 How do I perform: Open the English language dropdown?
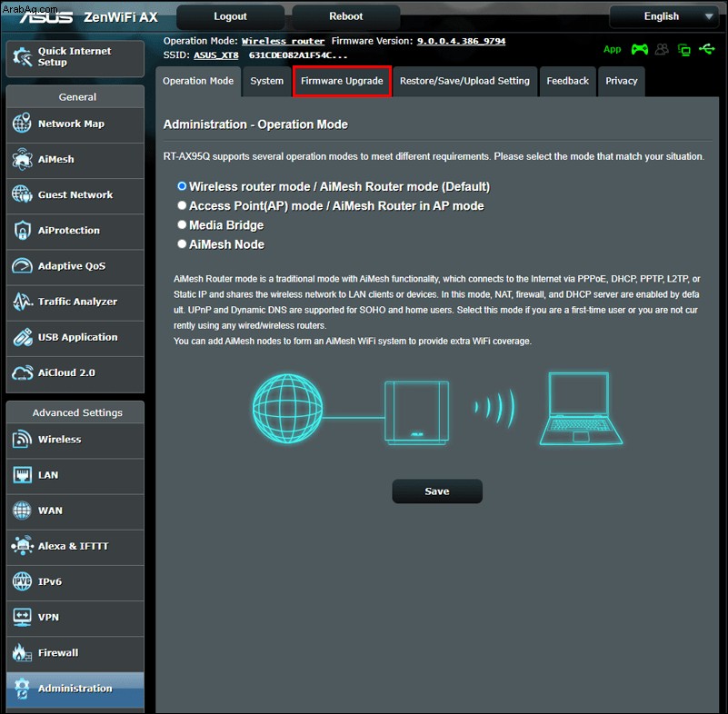tap(663, 16)
